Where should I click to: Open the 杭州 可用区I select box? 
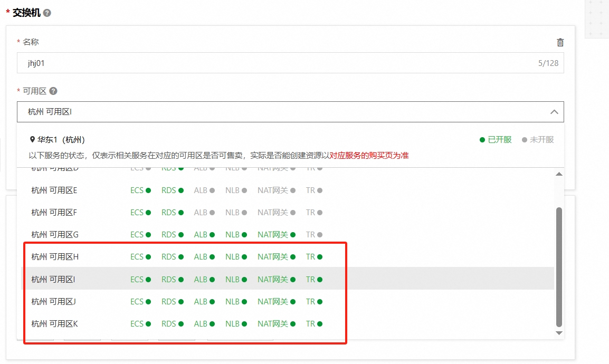pyautogui.click(x=280, y=112)
